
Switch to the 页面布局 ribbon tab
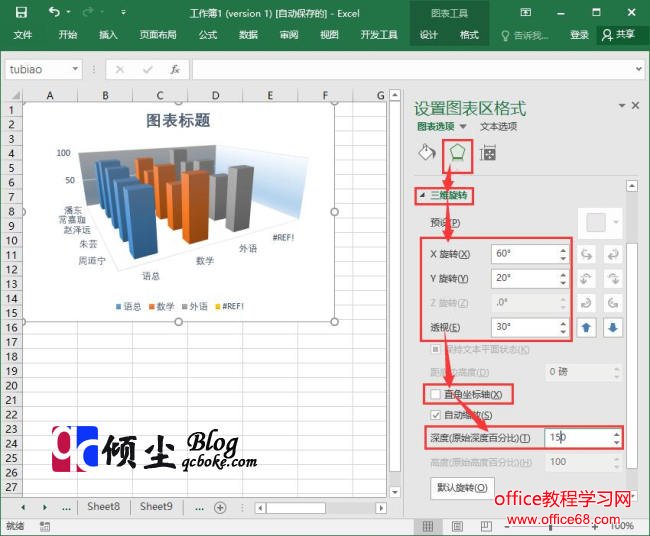click(158, 35)
